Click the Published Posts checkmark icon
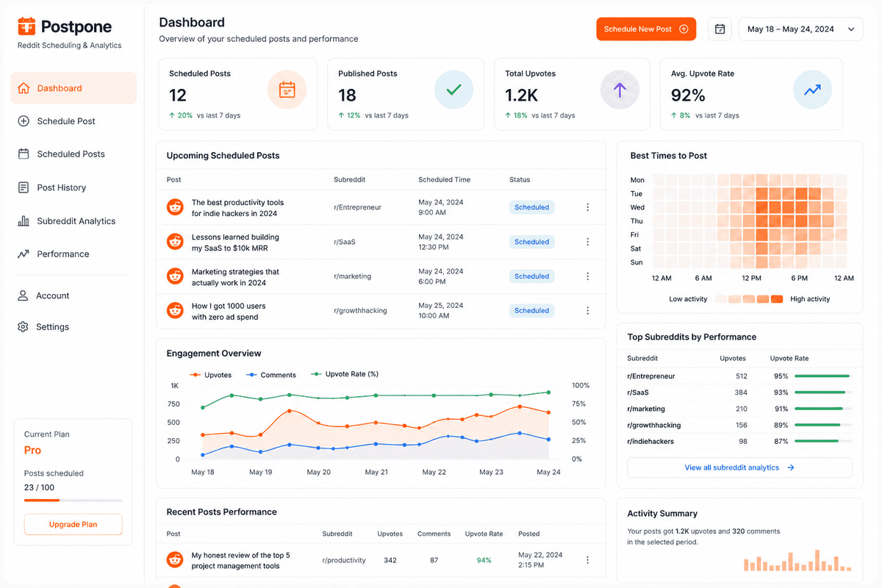Viewport: 882px width, 588px height. tap(453, 90)
